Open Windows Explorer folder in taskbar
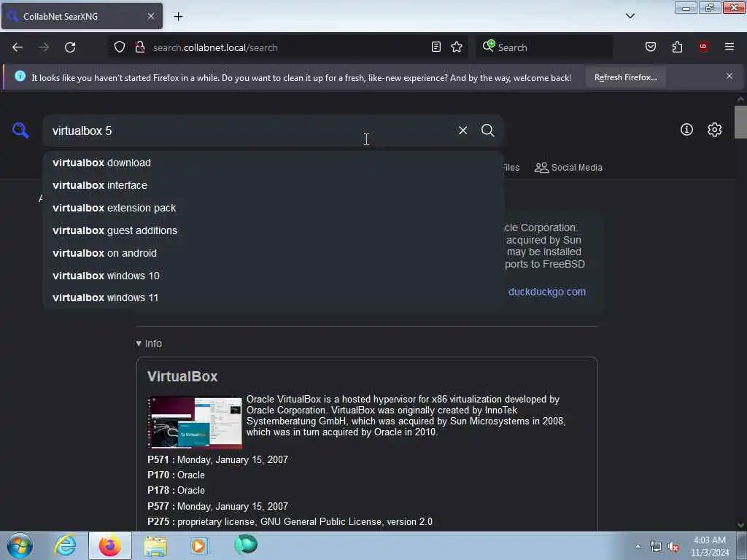The height and width of the screenshot is (560, 747). coord(155,545)
